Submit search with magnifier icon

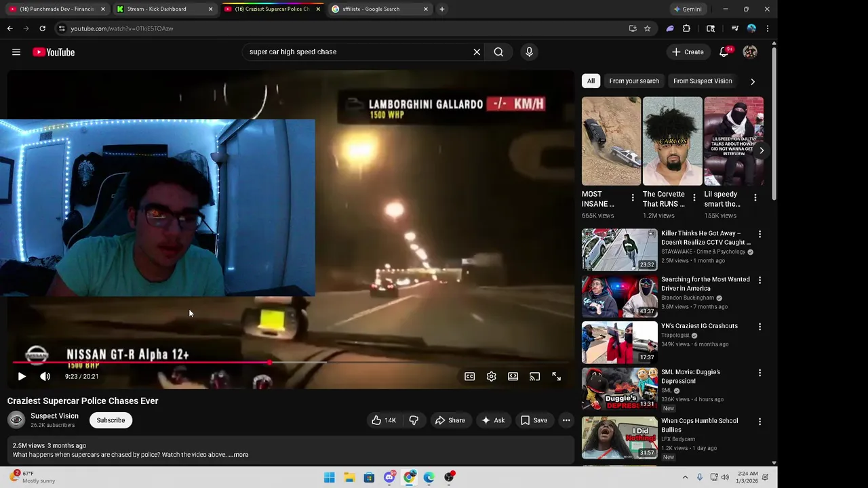point(498,52)
